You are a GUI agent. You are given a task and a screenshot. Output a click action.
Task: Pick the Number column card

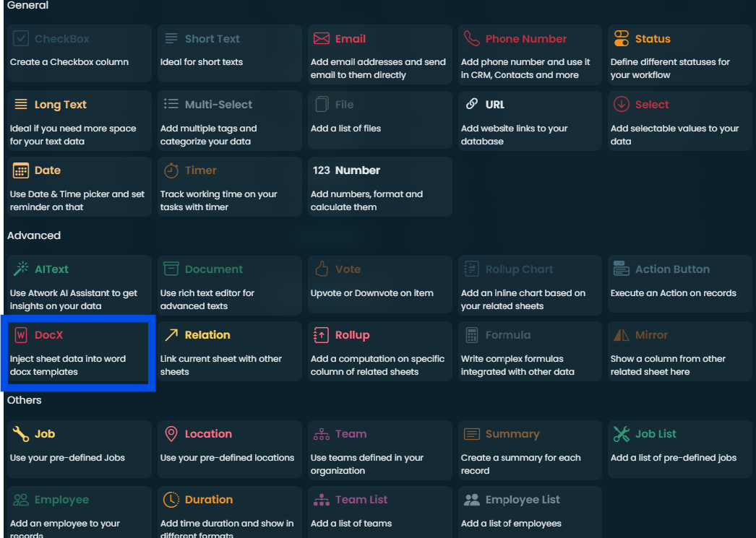(x=380, y=187)
